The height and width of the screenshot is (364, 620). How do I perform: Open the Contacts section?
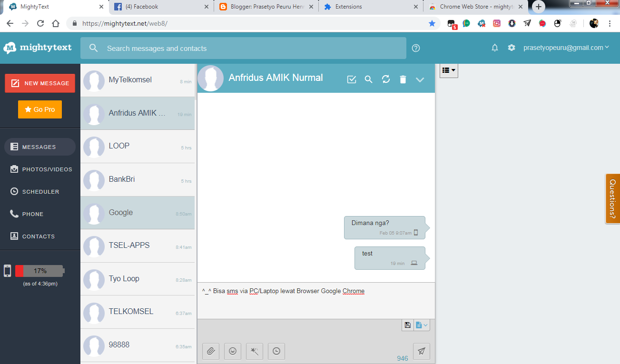[32, 236]
